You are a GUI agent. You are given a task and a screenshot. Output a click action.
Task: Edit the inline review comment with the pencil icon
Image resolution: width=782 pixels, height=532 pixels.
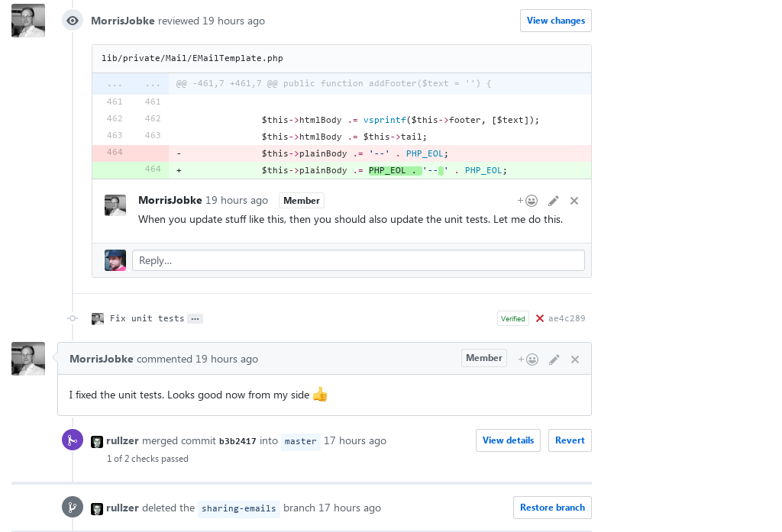553,201
